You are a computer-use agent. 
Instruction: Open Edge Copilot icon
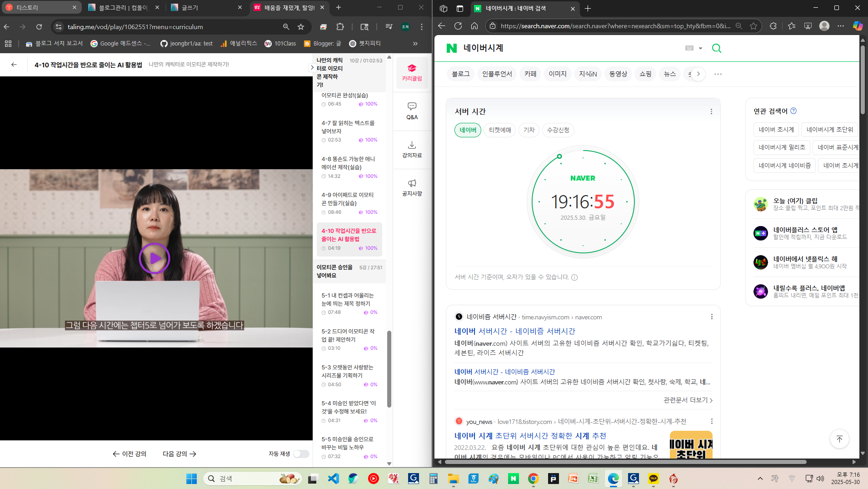point(858,26)
